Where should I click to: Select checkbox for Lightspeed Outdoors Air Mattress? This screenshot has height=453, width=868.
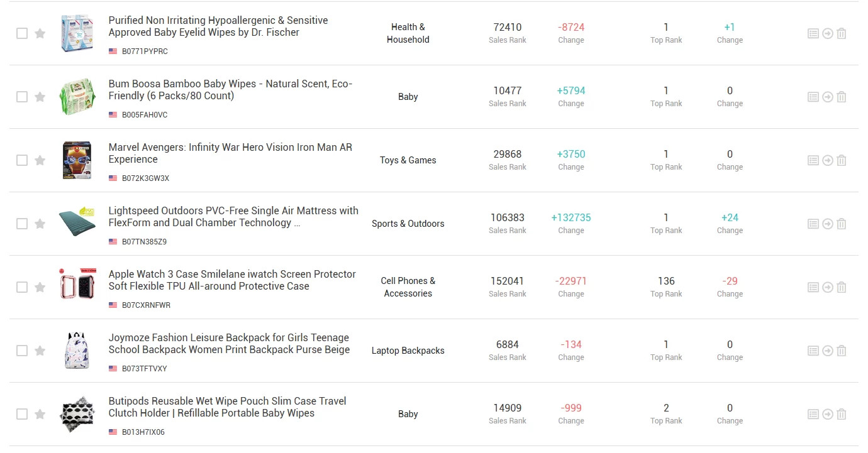coord(22,224)
